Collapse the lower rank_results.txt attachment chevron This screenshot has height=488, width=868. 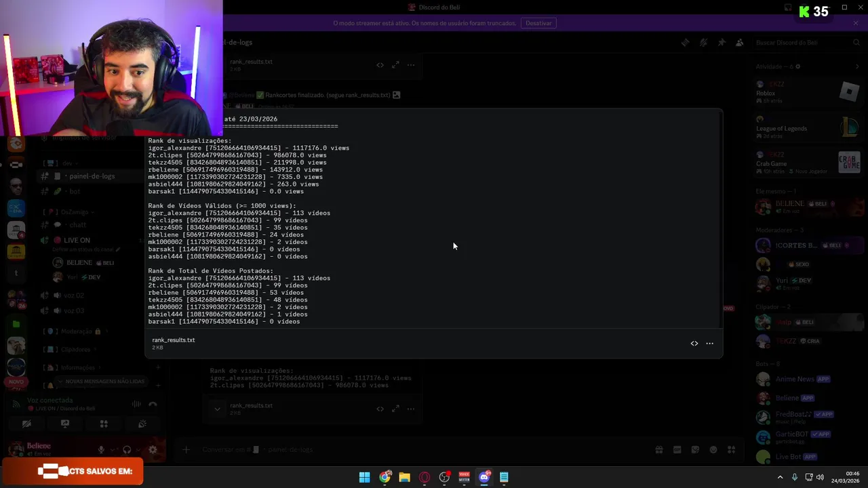217,409
